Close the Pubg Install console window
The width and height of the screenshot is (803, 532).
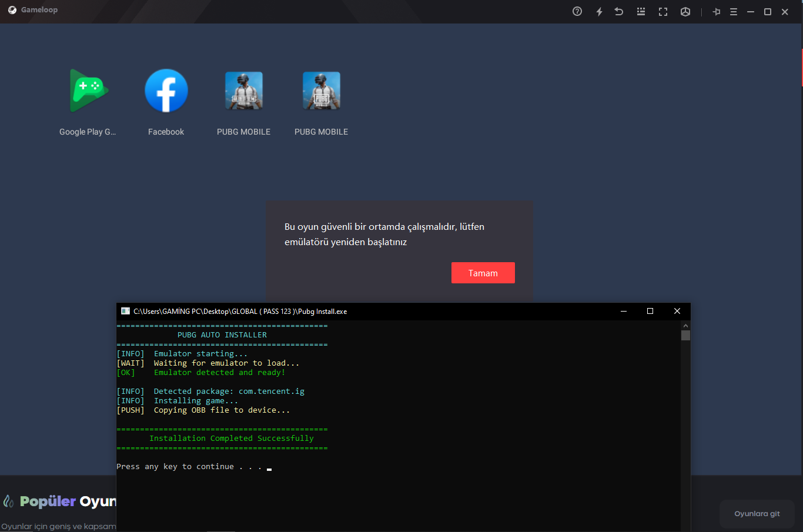pos(677,311)
